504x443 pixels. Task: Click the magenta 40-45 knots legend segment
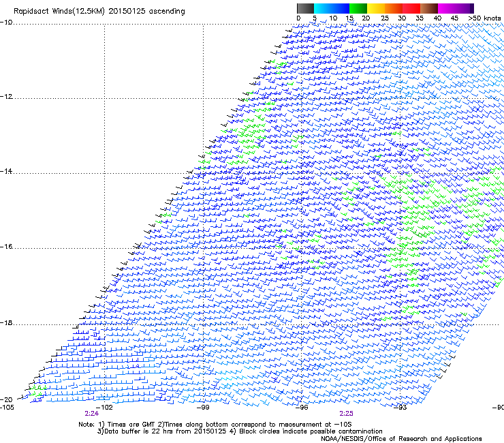(x=447, y=8)
